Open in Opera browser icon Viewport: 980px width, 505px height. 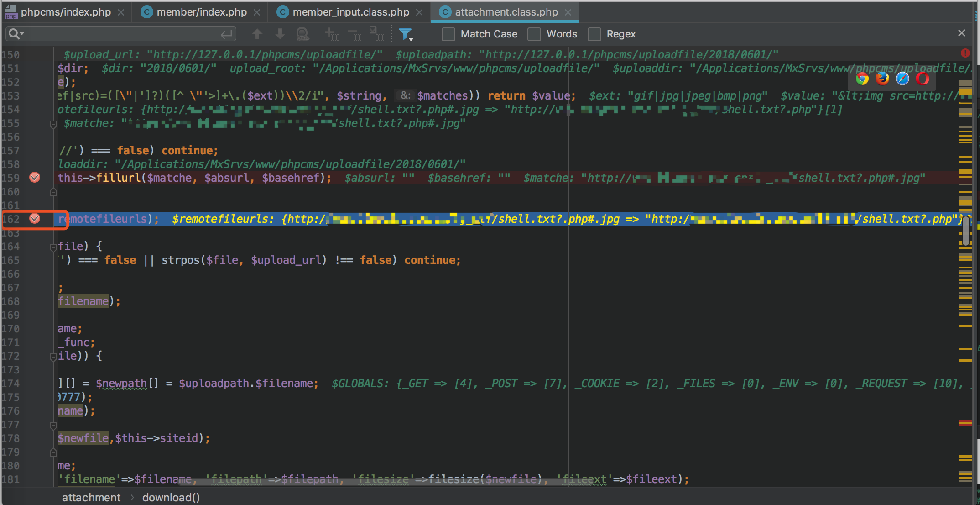(922, 79)
